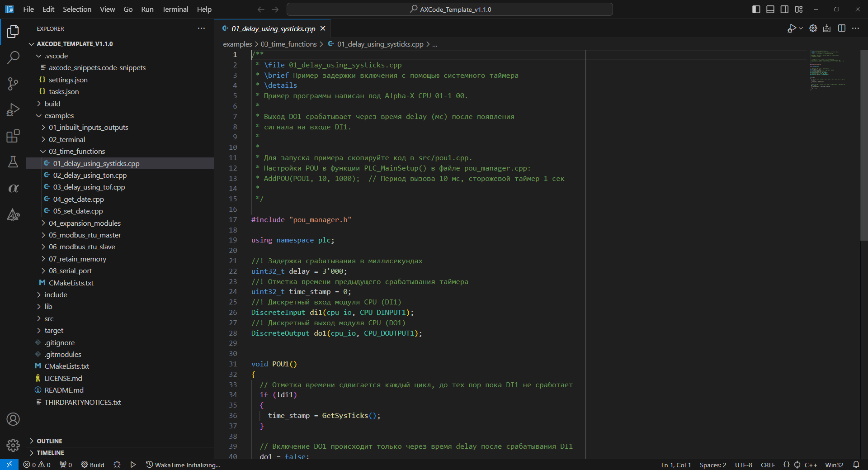Viewport: 868px width, 470px height.
Task: Expand the OUTLINE section
Action: tap(120, 441)
